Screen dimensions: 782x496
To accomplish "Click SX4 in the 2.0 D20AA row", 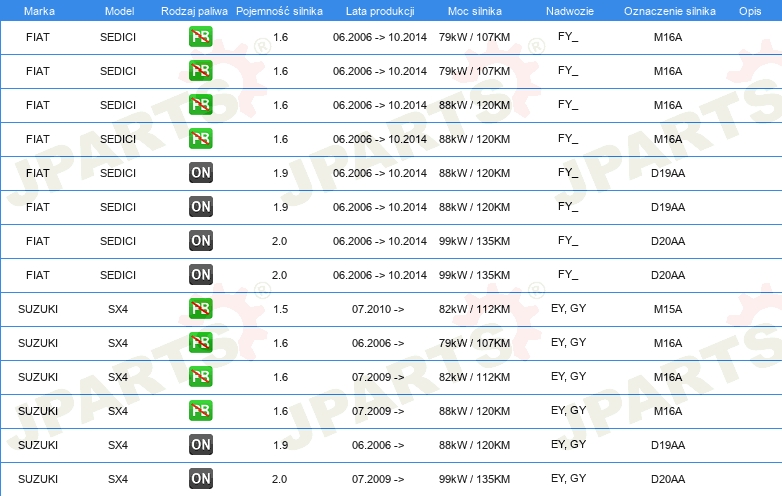I will (118, 479).
